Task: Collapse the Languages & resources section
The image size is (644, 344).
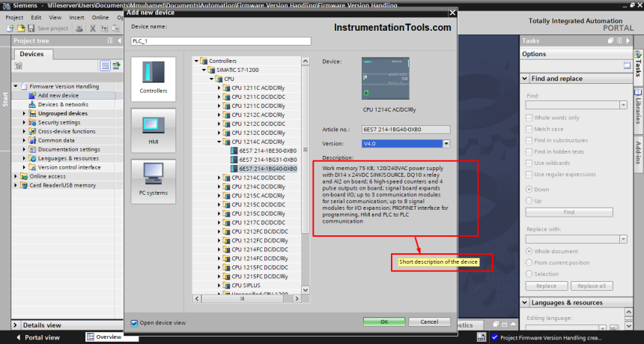Action: [x=525, y=303]
